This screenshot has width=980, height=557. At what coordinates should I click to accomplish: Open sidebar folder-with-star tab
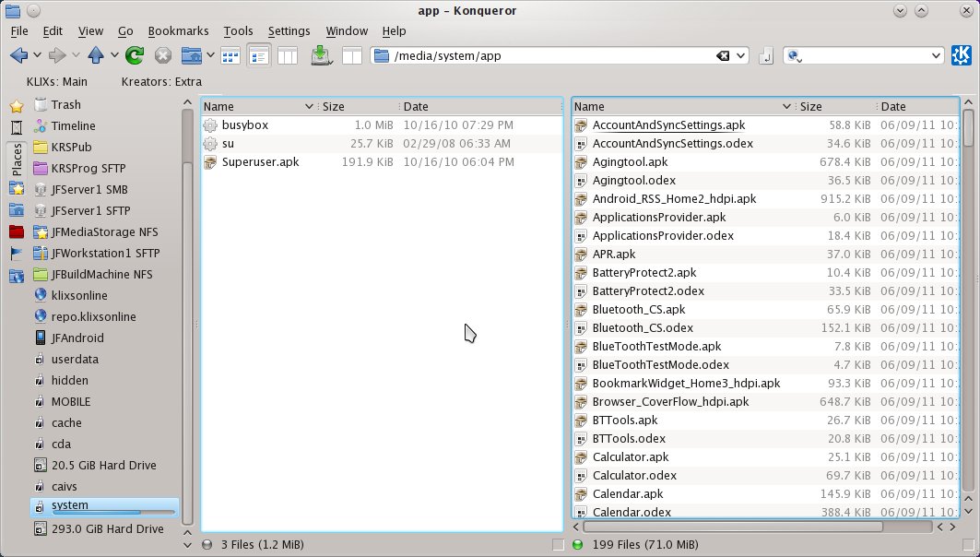17,188
